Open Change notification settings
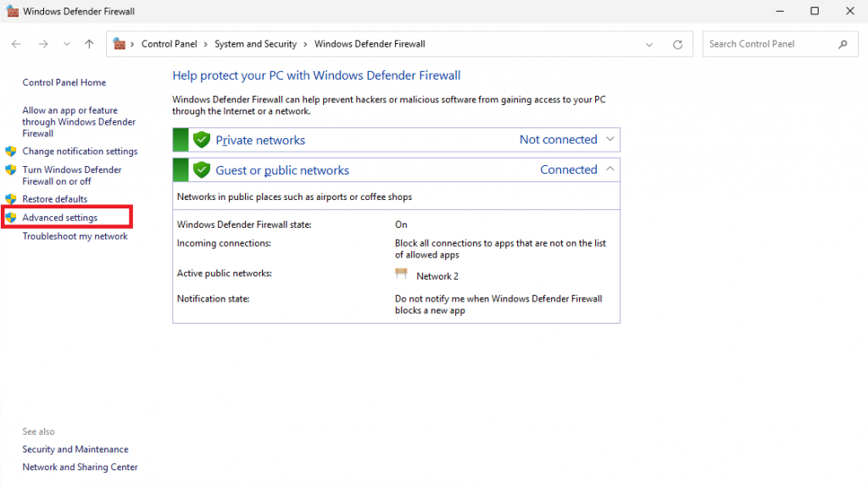Screen dimensions: 868x488 80,151
